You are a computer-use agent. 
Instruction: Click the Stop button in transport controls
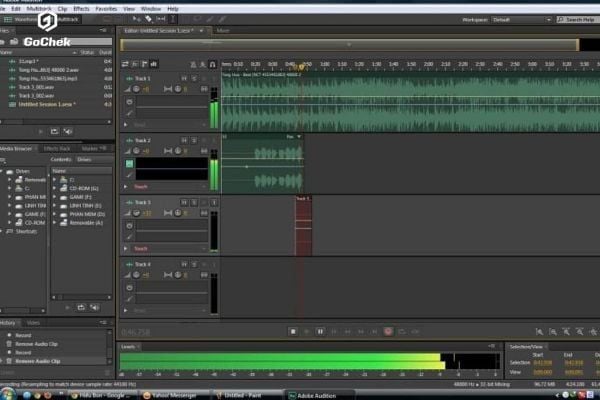(x=293, y=331)
